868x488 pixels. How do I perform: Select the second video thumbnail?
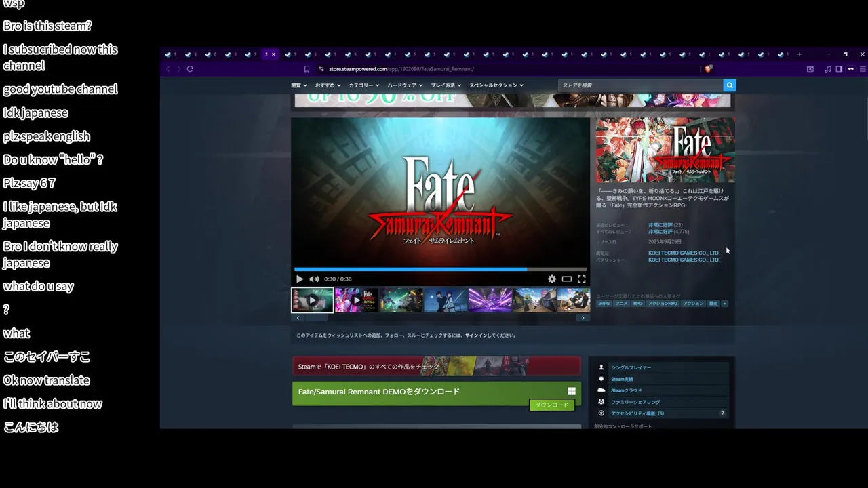coord(357,300)
